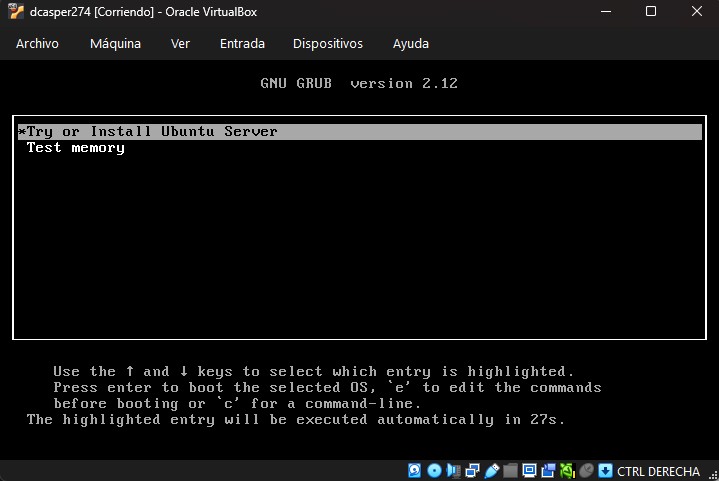Click the green processor features indicator icon
Viewport: 719px width, 481px height.
click(x=567, y=470)
